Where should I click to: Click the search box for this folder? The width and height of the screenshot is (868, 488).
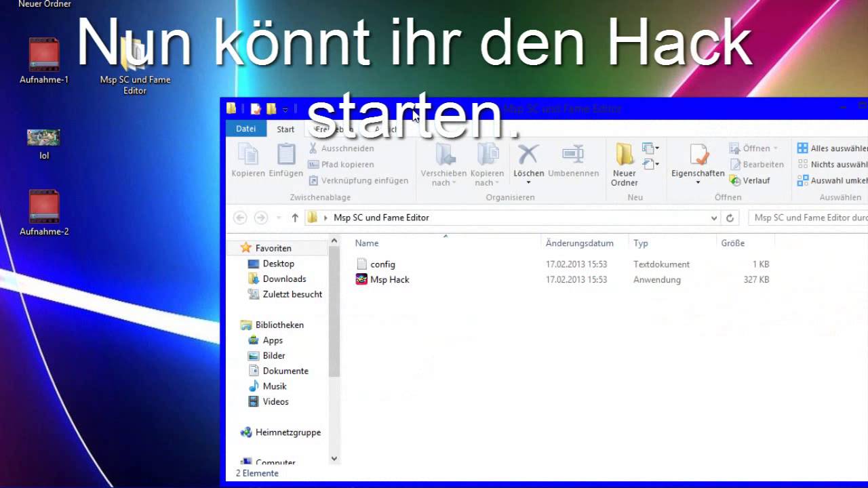[808, 218]
